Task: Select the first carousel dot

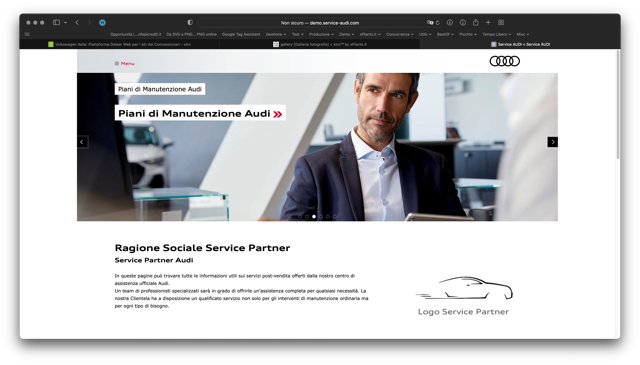Action: pyautogui.click(x=300, y=216)
